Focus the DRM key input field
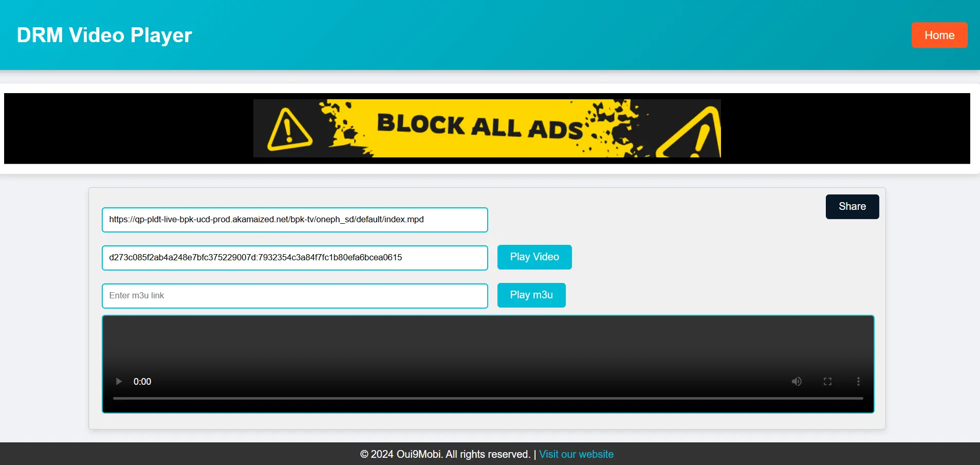This screenshot has width=980, height=465. tap(295, 258)
